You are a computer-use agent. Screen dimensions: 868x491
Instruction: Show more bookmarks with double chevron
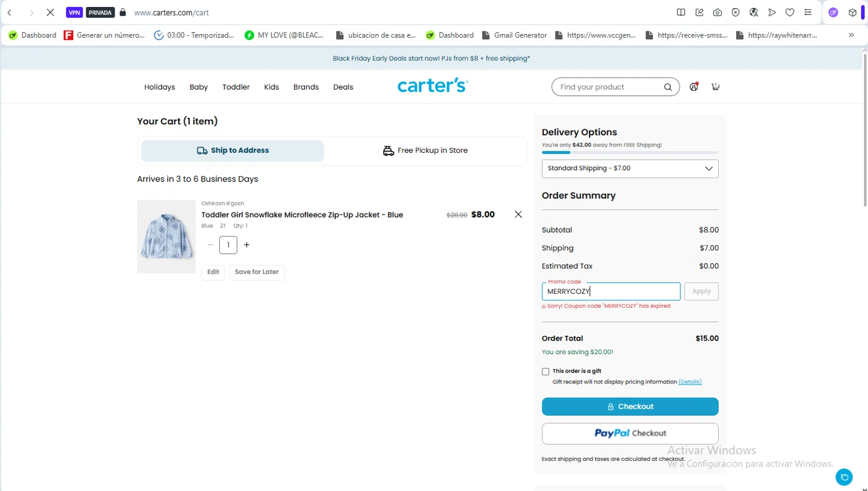click(851, 35)
